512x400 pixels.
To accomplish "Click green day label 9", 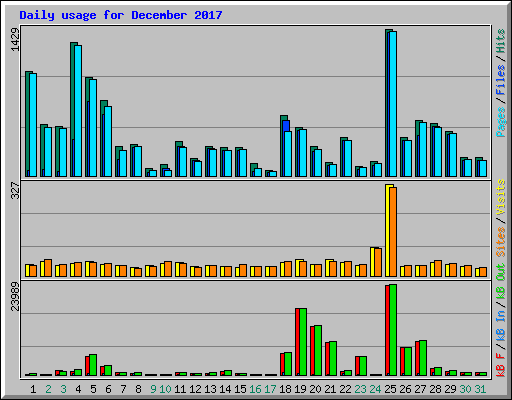I will pos(153,389).
